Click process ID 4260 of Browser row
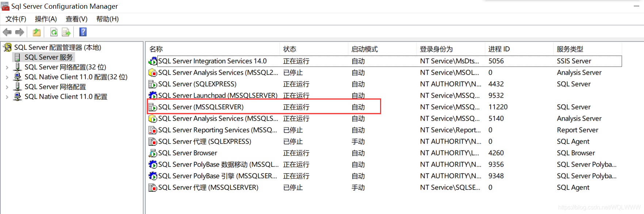The height and width of the screenshot is (214, 644). [x=496, y=153]
